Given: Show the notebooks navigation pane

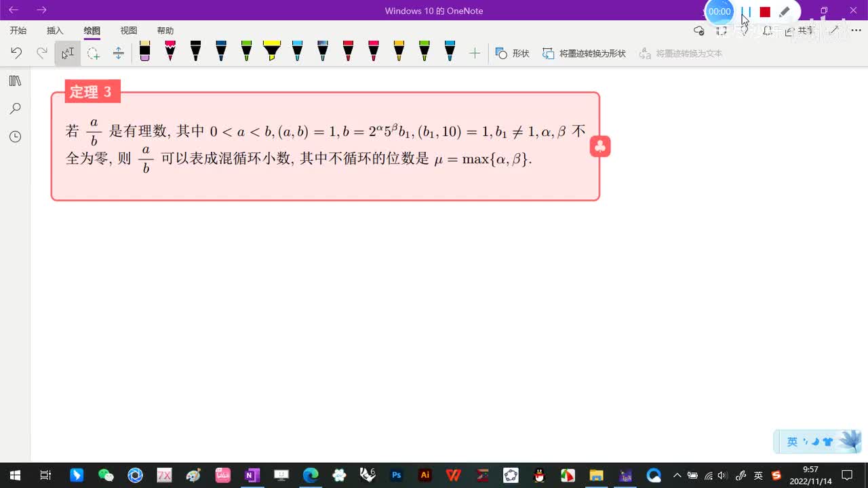Looking at the screenshot, I should pos(15,81).
